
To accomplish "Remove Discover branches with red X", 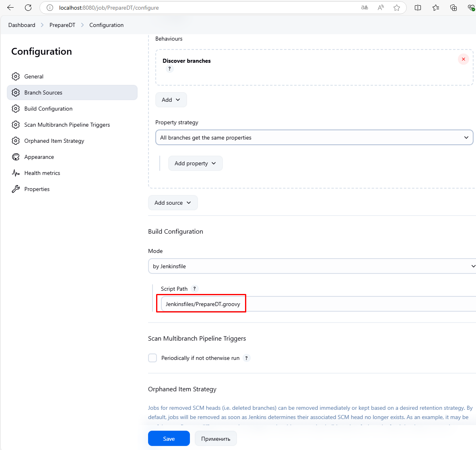I will click(x=463, y=59).
